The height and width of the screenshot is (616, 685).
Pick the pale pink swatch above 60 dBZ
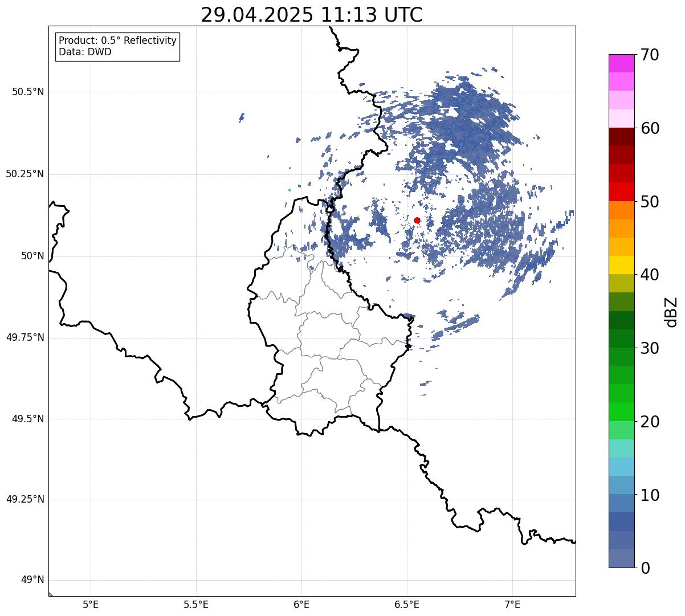click(x=622, y=119)
